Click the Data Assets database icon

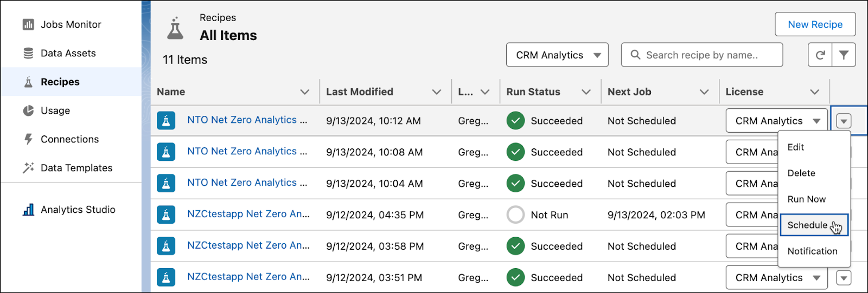(x=28, y=53)
